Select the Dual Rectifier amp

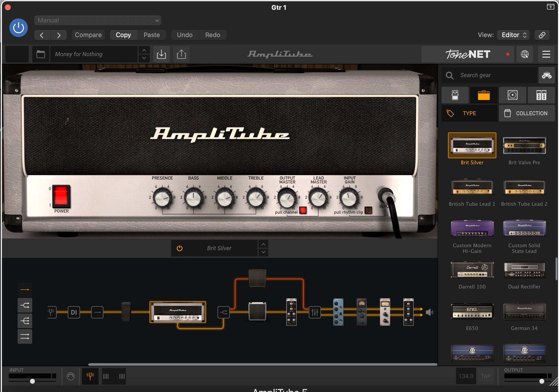(524, 270)
